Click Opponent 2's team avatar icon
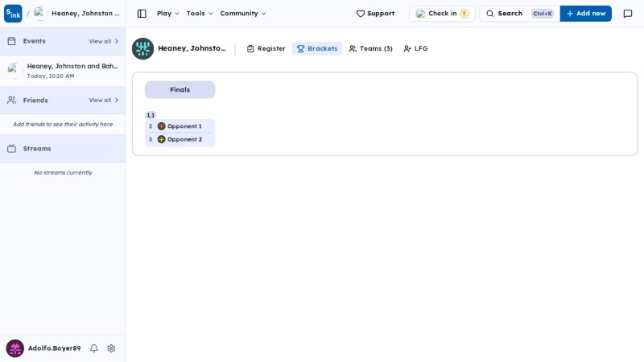 point(162,139)
